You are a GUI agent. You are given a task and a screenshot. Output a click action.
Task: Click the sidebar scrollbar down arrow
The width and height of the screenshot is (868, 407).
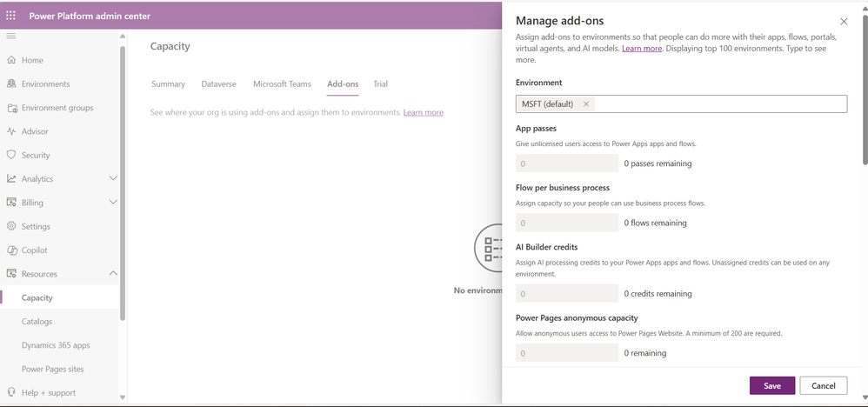click(x=123, y=397)
